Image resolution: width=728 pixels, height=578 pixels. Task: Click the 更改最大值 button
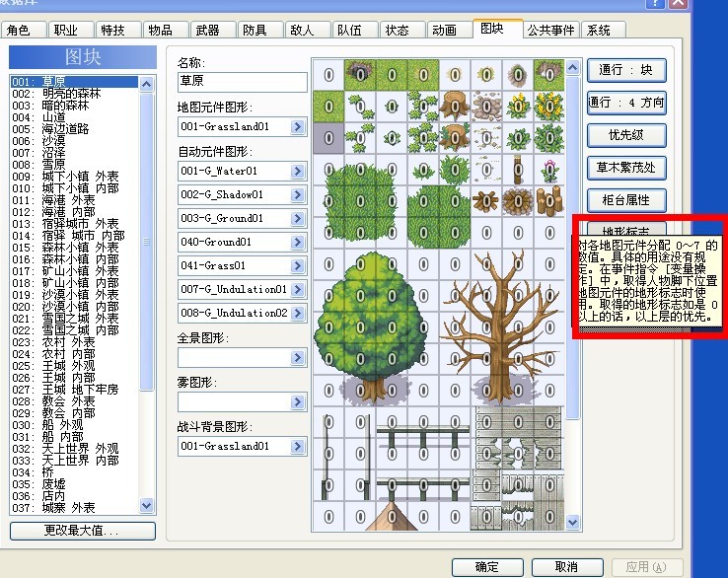tap(82, 531)
